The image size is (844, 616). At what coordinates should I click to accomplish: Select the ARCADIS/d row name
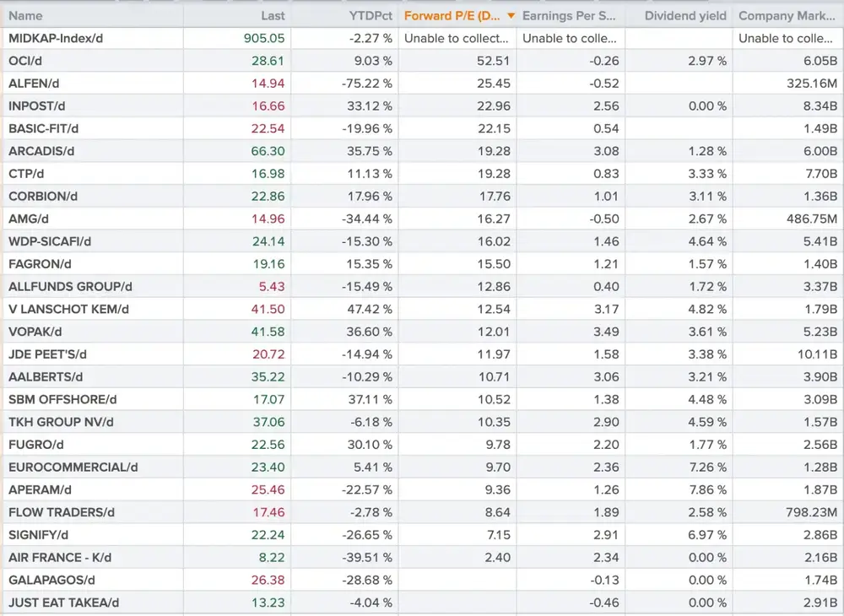pos(41,151)
